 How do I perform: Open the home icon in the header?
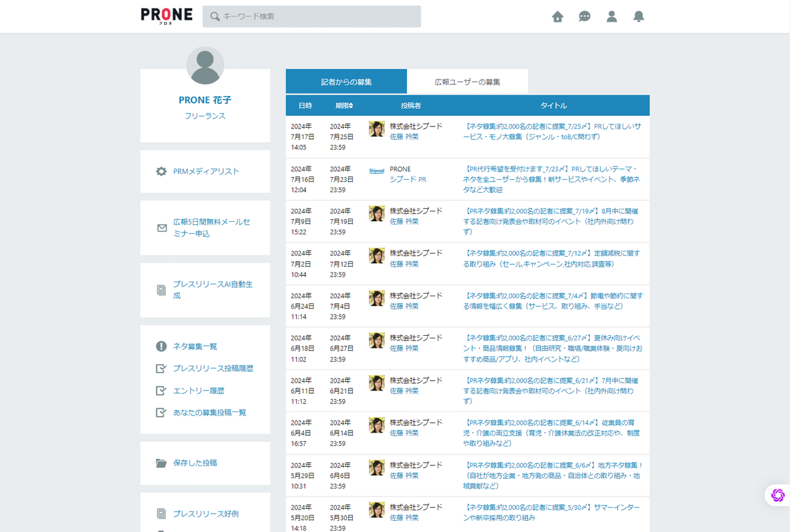[x=557, y=16]
